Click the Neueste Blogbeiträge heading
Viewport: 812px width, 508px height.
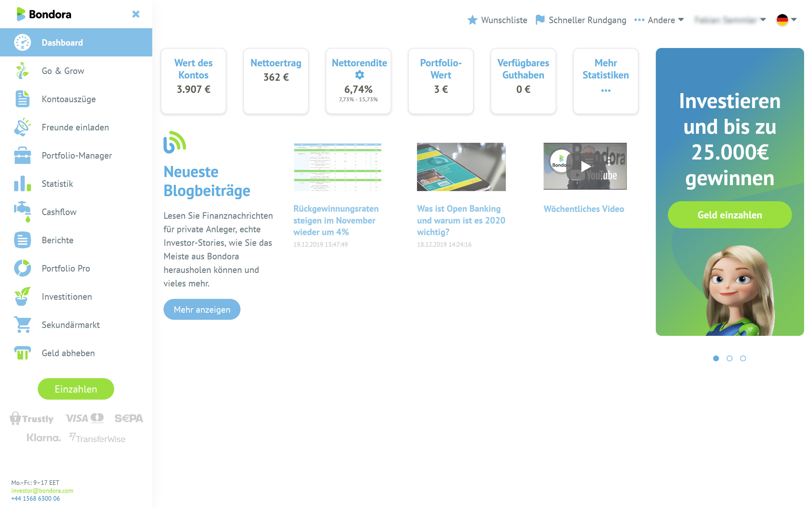point(207,181)
